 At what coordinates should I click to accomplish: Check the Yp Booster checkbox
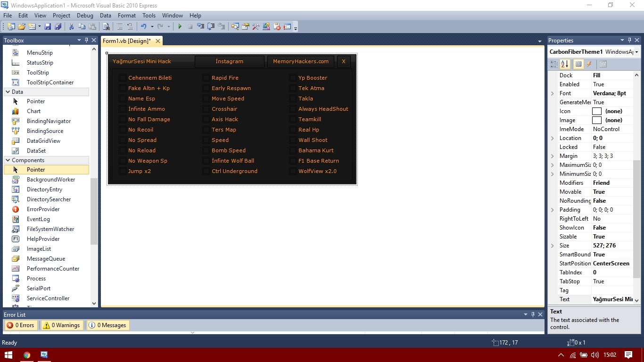pyautogui.click(x=293, y=78)
